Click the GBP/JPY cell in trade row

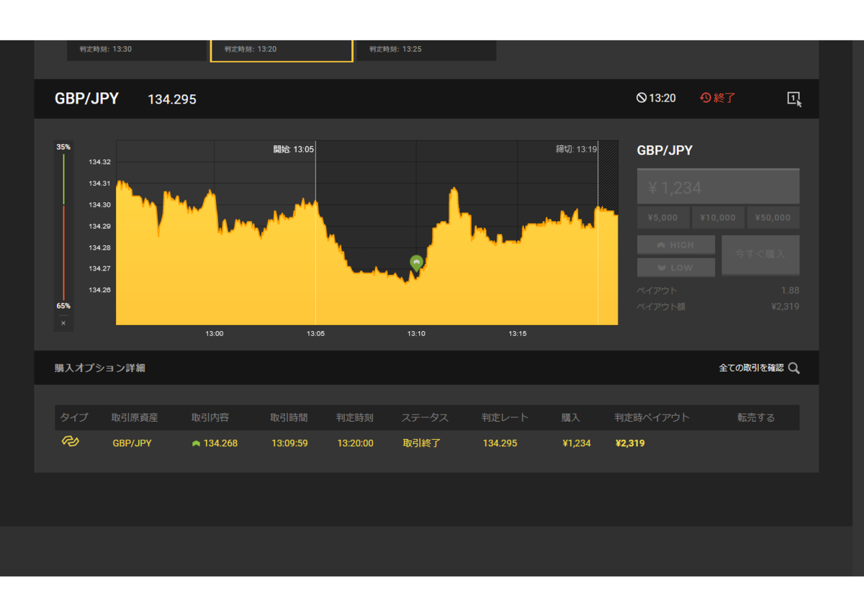tap(132, 443)
